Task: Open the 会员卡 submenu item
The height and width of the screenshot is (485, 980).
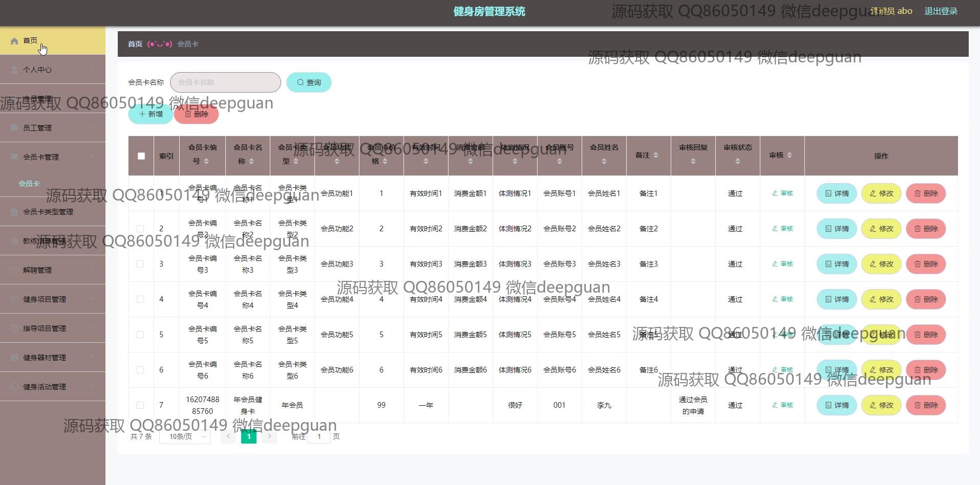Action: (29, 184)
